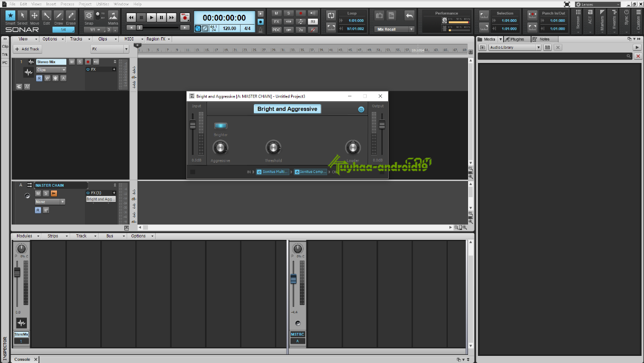
Task: Toggle input echo on Stereo Mix track
Action: pos(96,62)
